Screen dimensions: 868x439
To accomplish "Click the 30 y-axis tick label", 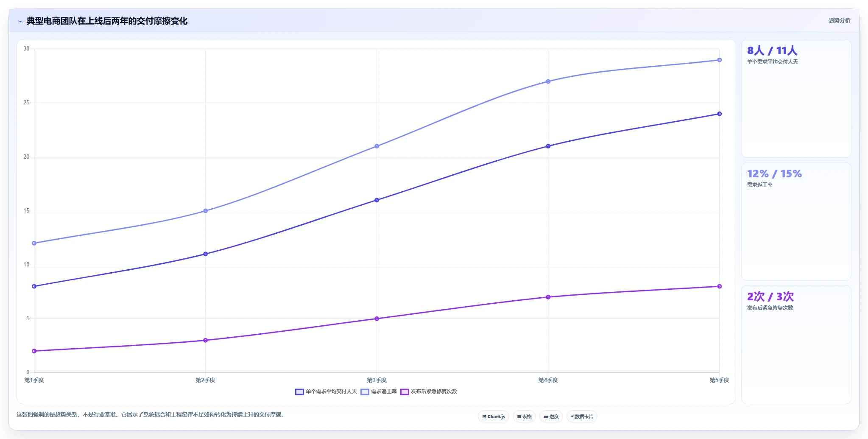I will [26, 49].
